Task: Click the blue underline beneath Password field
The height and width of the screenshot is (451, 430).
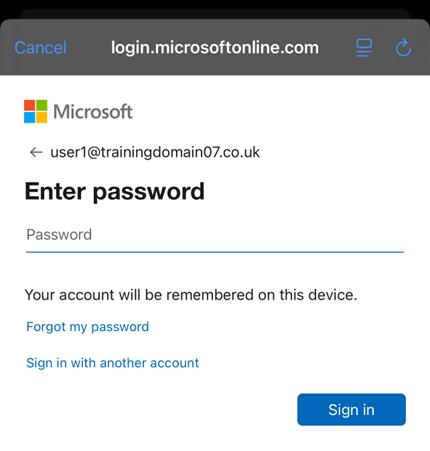Action: (x=215, y=252)
